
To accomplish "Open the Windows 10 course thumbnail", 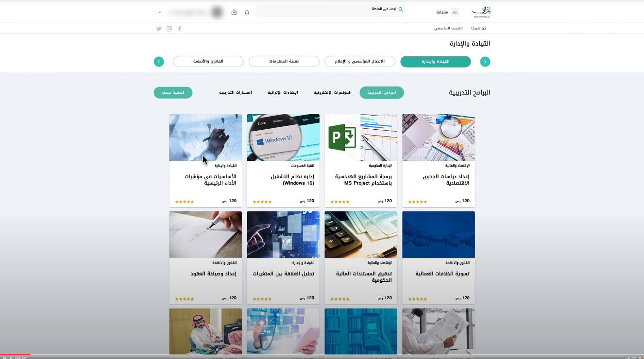I will (283, 137).
